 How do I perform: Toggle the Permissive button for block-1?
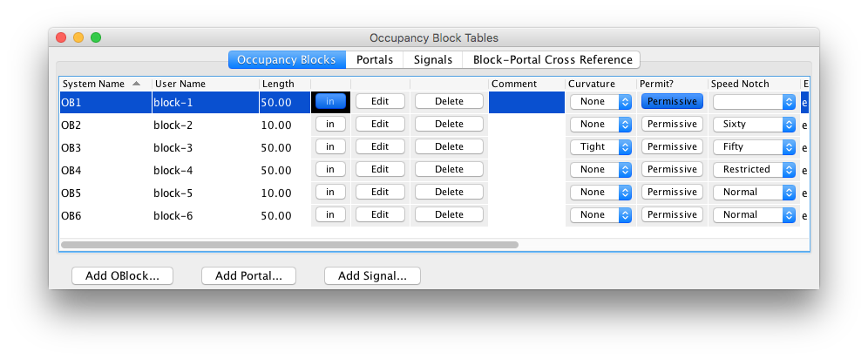(672, 101)
